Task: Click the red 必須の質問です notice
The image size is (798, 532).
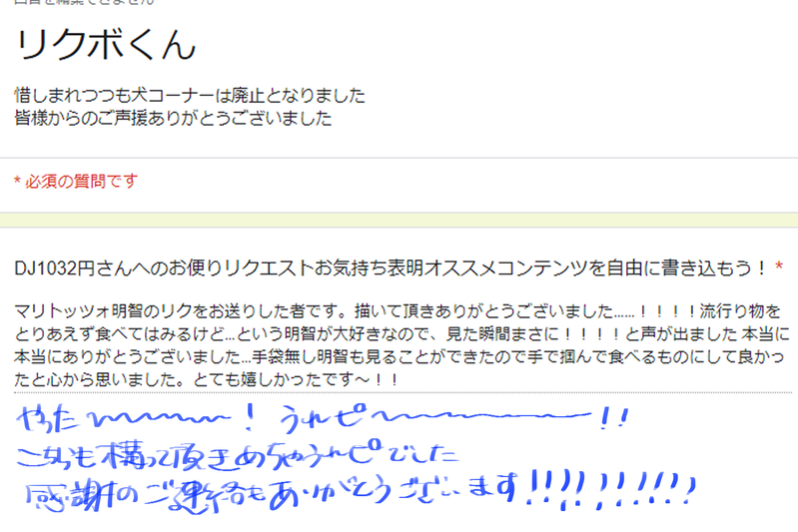Action: (x=82, y=181)
